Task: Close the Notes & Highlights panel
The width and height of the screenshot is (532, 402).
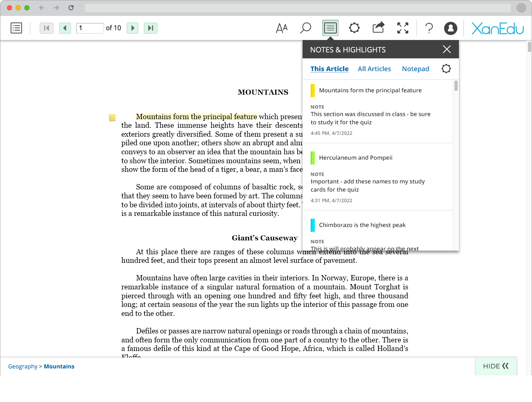Action: tap(447, 49)
